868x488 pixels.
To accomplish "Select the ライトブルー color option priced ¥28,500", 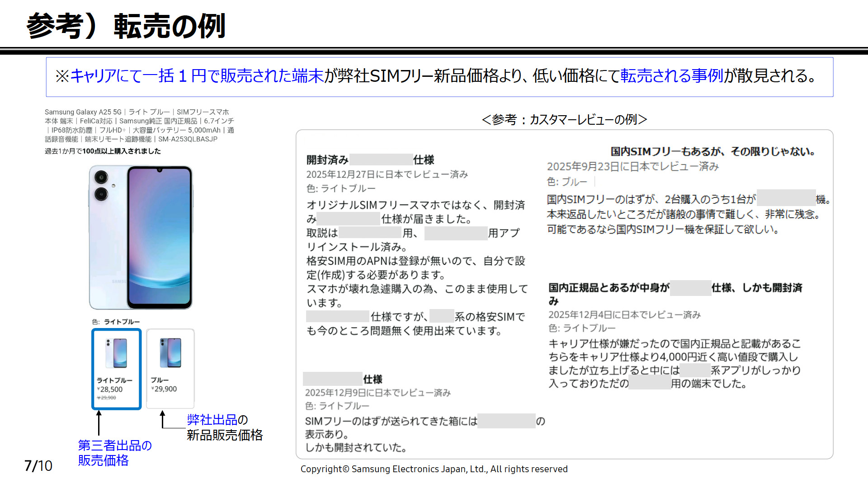I will tap(117, 369).
